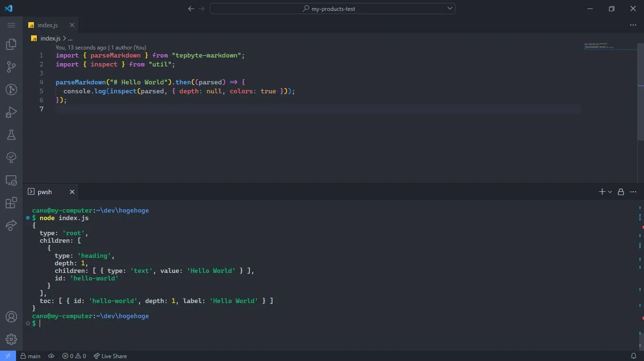Open the Run and Debug view
The width and height of the screenshot is (644, 361).
pos(11,112)
